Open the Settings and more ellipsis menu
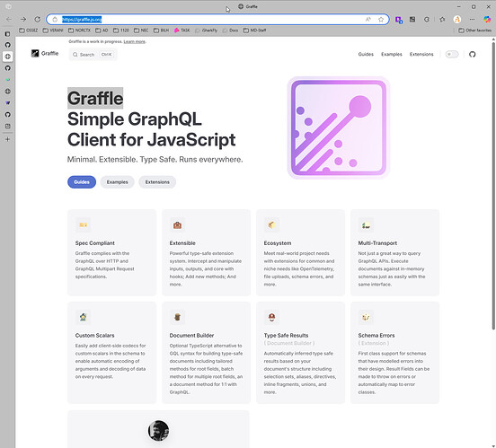Viewport: 496px width, 448px height. [472, 19]
